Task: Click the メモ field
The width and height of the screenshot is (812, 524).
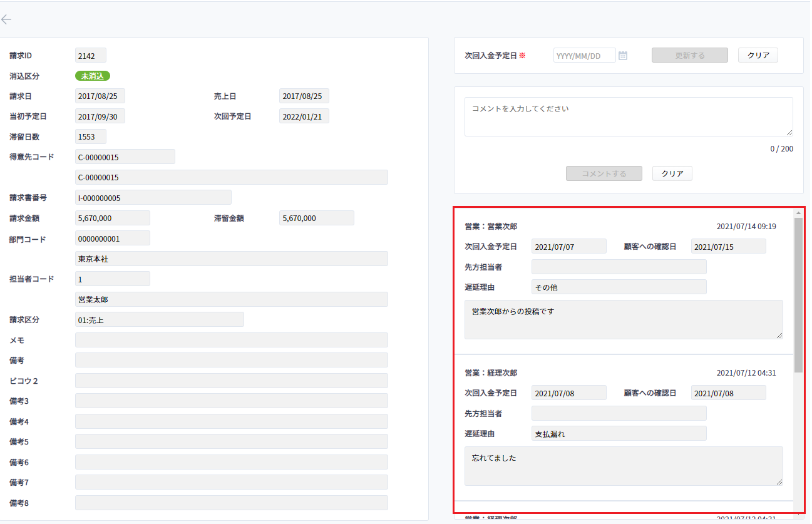Action: (x=232, y=340)
